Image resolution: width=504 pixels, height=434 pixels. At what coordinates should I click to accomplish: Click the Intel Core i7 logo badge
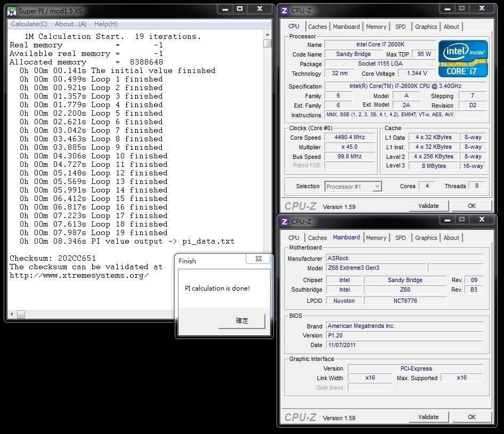tap(463, 59)
